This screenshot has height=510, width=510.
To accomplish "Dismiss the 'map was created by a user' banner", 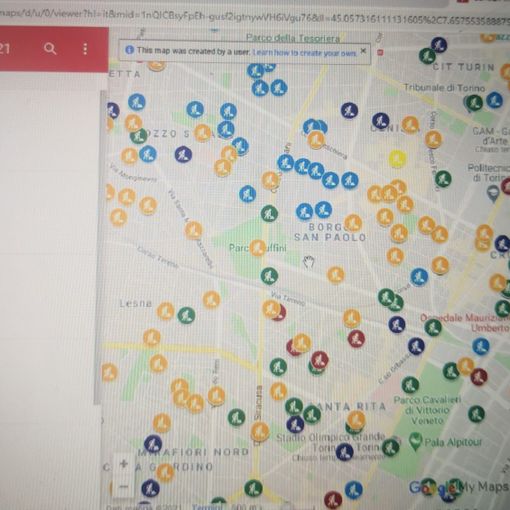I will (x=363, y=51).
